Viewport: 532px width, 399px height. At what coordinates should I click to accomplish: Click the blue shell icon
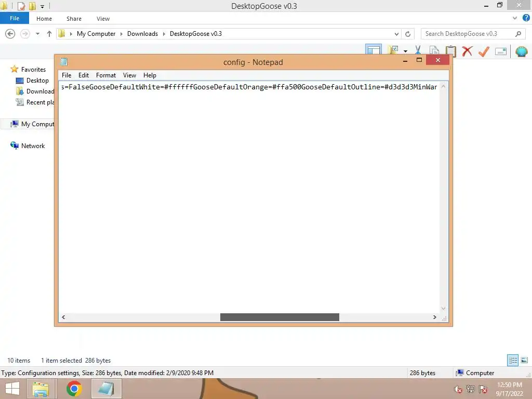(x=521, y=51)
